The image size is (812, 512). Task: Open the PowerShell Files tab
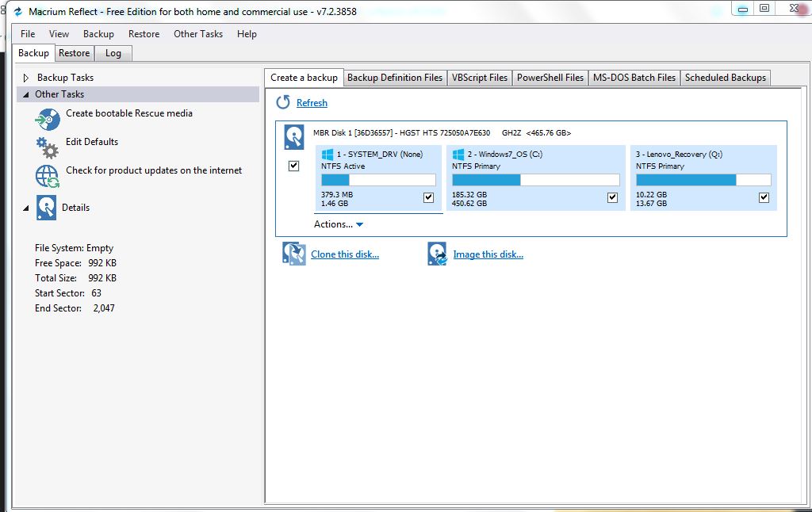(550, 78)
